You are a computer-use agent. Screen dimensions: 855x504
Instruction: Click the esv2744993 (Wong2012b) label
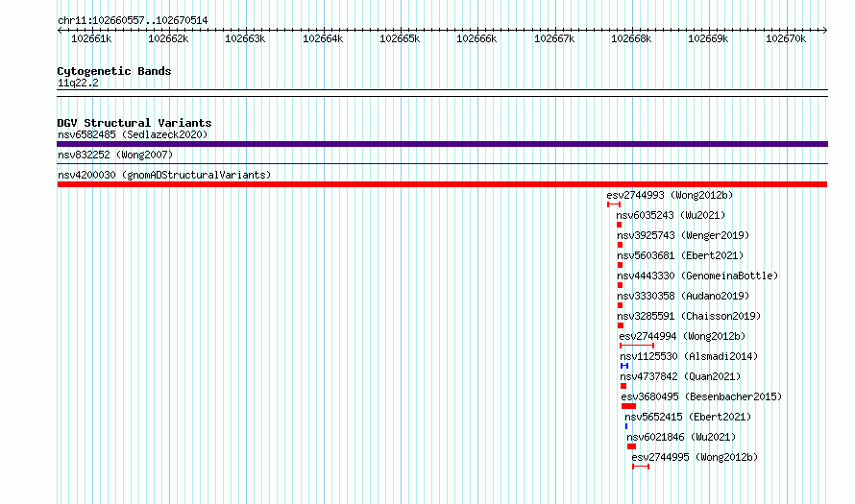670,195
